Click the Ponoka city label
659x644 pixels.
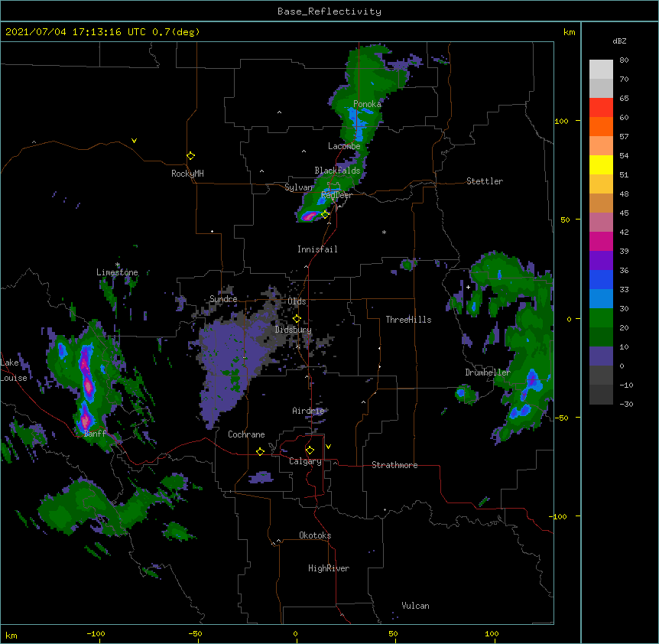367,104
